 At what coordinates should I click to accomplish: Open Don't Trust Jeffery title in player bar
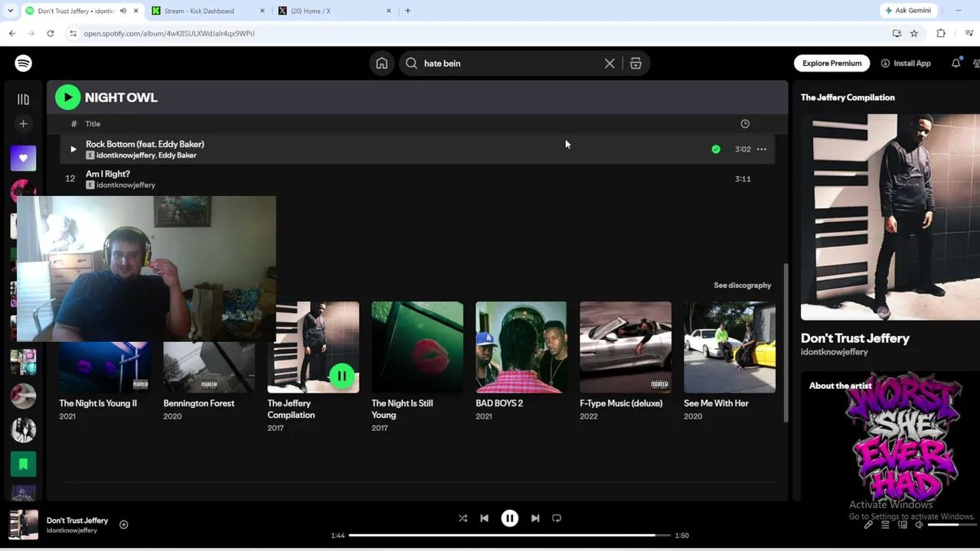[x=77, y=520]
